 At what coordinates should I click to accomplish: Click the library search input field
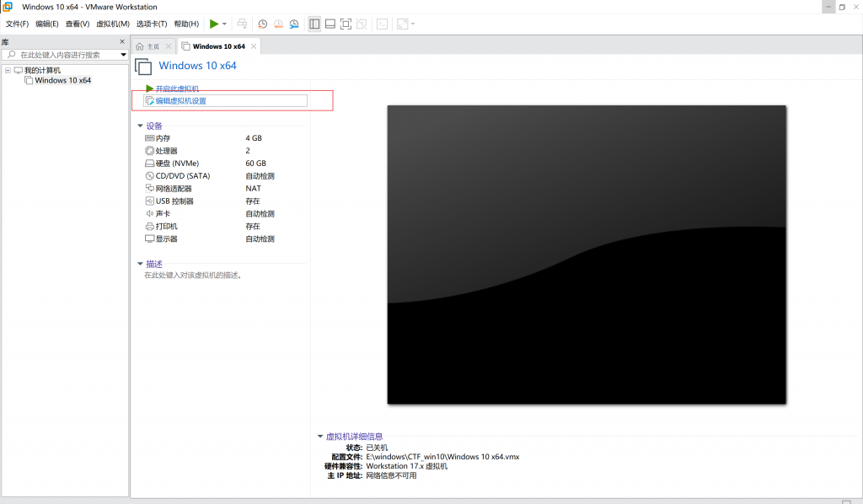(x=66, y=55)
